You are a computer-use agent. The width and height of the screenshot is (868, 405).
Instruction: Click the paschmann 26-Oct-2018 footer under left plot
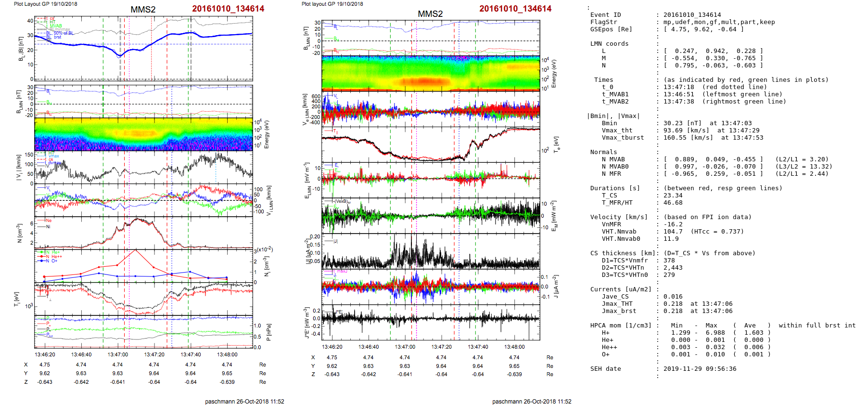244,402
